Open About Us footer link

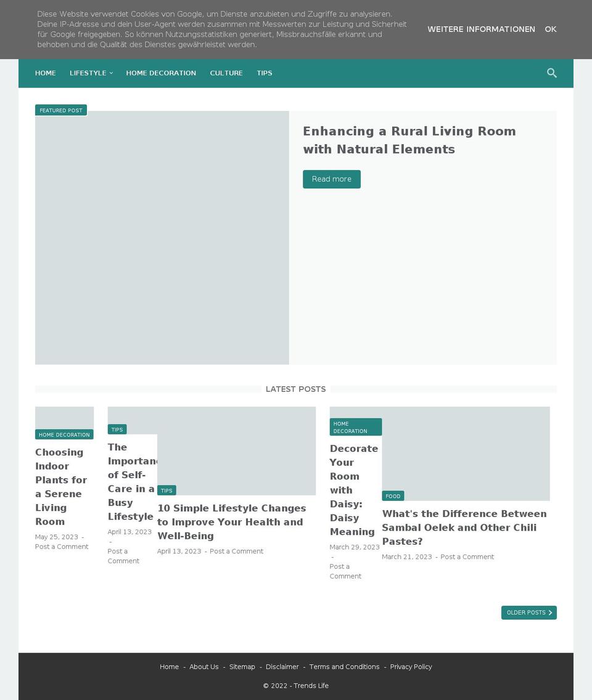(203, 667)
